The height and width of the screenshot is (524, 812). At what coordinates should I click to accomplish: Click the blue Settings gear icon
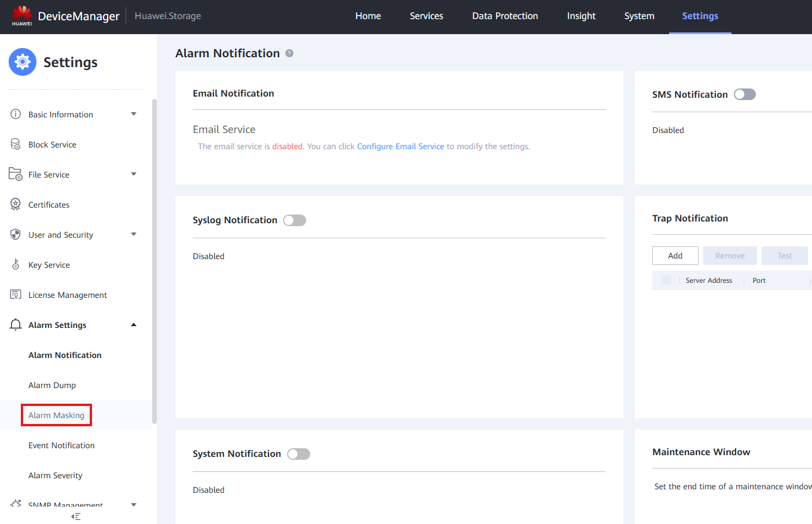click(x=23, y=62)
